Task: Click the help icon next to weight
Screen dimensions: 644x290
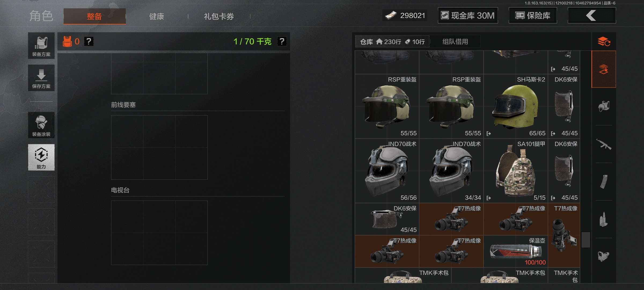Action: pos(282,41)
